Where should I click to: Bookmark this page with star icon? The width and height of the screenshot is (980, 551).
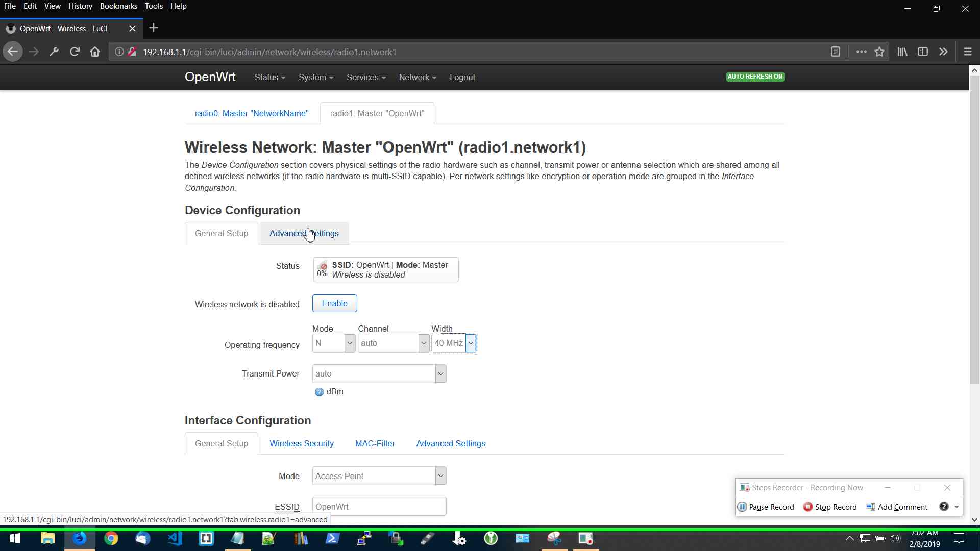coord(879,52)
